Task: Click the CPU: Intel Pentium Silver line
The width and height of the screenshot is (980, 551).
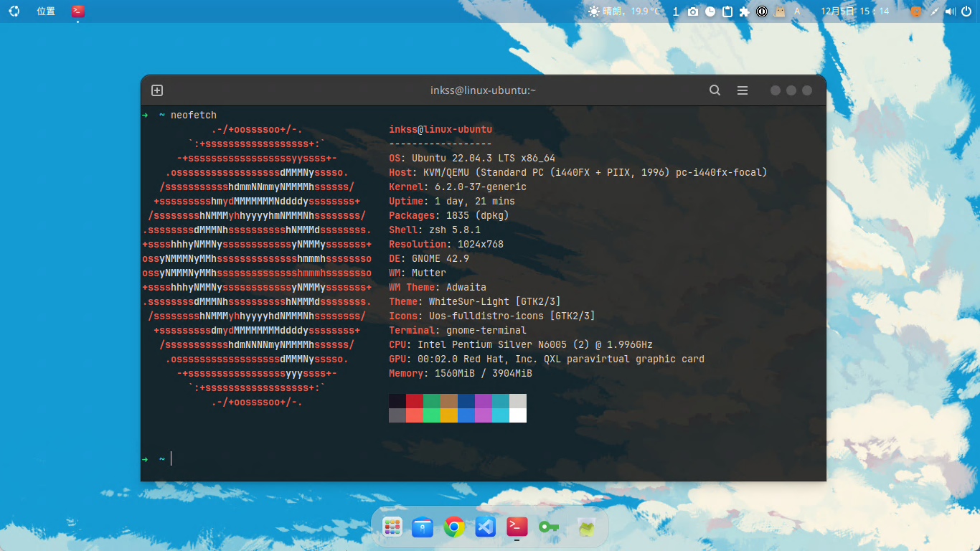Action: (x=521, y=344)
